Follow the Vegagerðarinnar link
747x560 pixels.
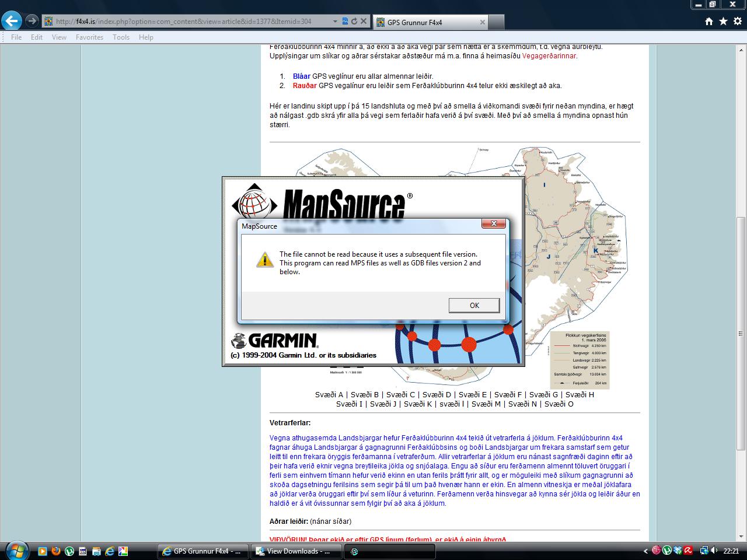(549, 56)
